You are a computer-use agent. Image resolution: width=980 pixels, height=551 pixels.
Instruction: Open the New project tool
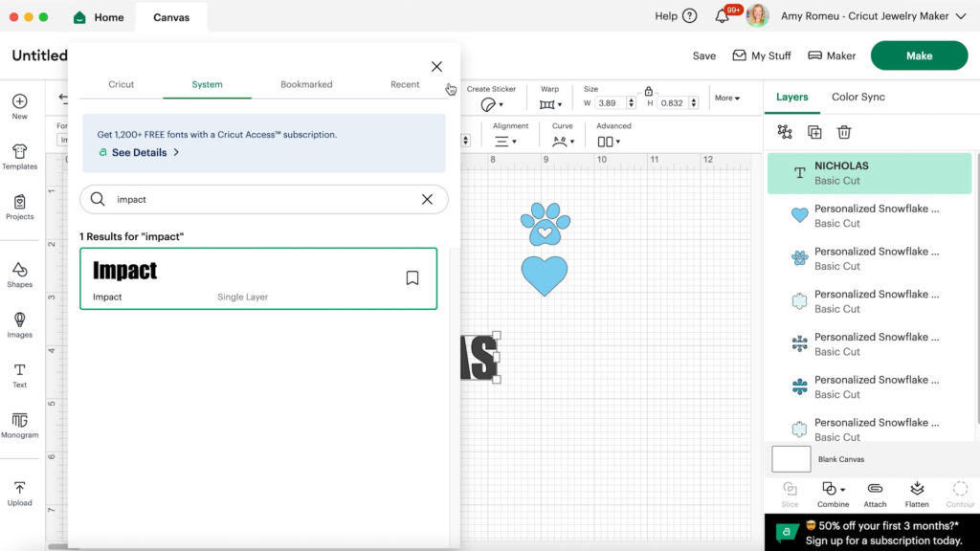[19, 107]
